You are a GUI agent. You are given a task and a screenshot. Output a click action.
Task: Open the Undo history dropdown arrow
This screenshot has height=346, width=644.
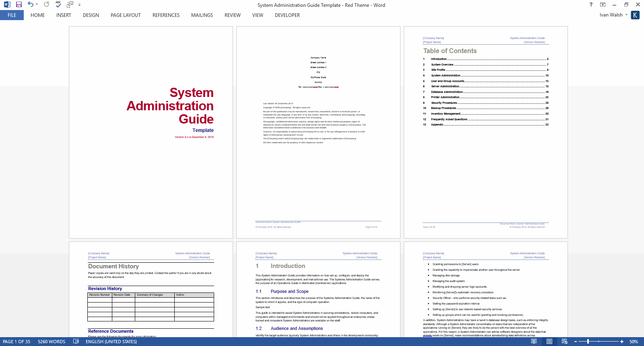pyautogui.click(x=37, y=5)
